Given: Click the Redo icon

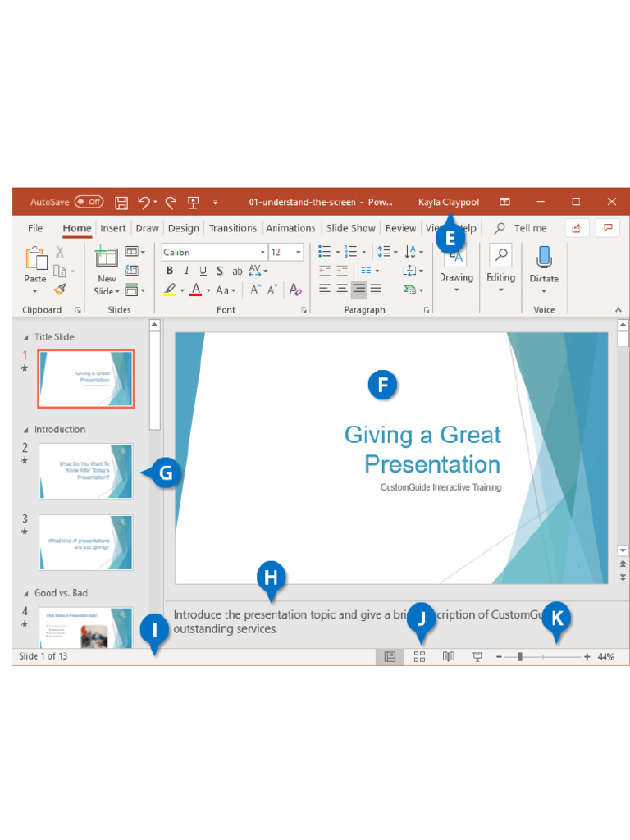Looking at the screenshot, I should tap(171, 202).
